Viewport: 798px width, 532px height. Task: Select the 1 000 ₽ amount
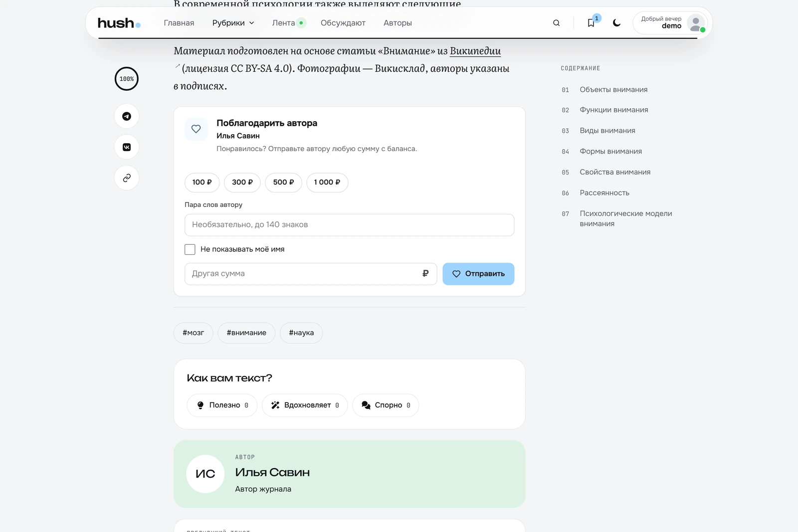tap(327, 182)
